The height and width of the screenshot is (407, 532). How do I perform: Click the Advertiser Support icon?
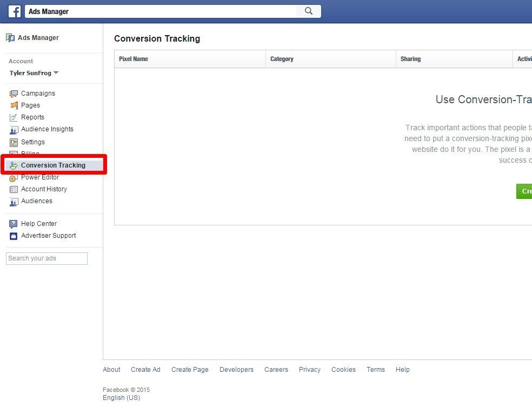pyautogui.click(x=14, y=236)
